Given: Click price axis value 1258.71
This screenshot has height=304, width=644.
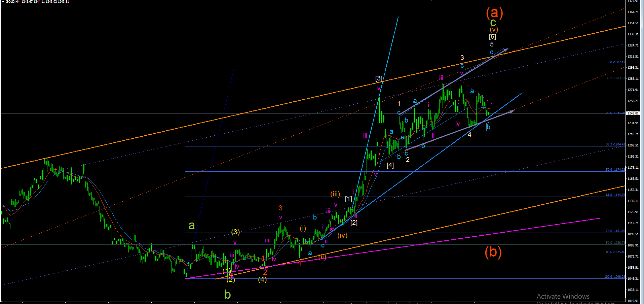Looking at the screenshot, I should point(633,101).
